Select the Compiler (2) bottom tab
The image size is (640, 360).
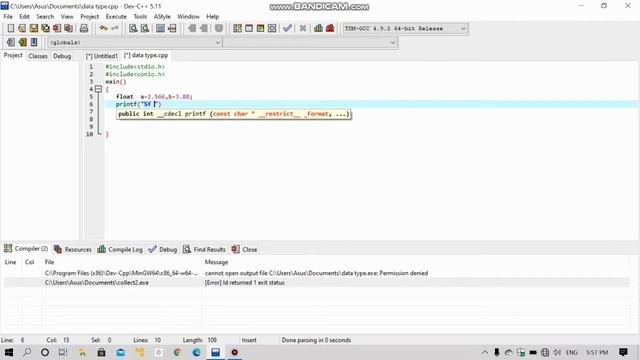pos(26,249)
